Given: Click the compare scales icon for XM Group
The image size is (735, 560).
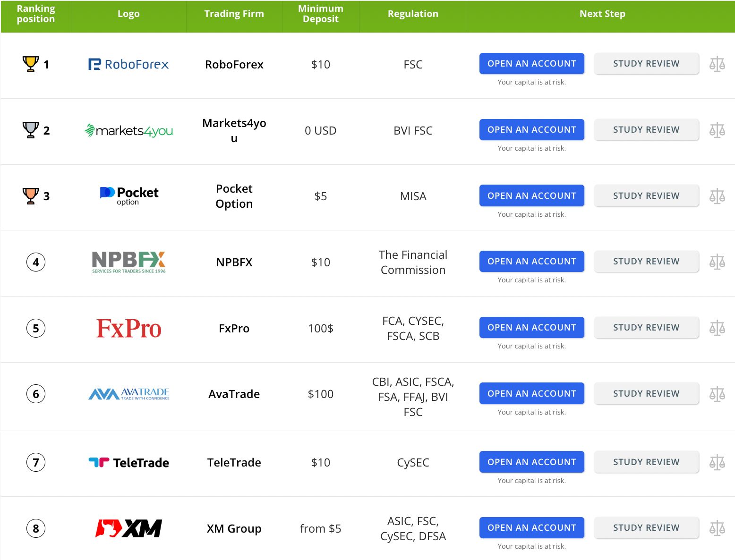Looking at the screenshot, I should [717, 528].
